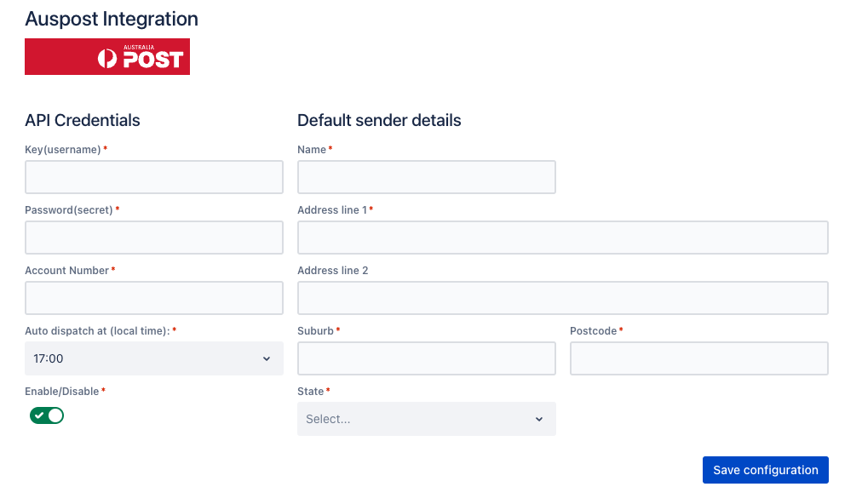
Task: Open the Auto dispatch time dropdown showing 17:00
Action: coord(154,358)
